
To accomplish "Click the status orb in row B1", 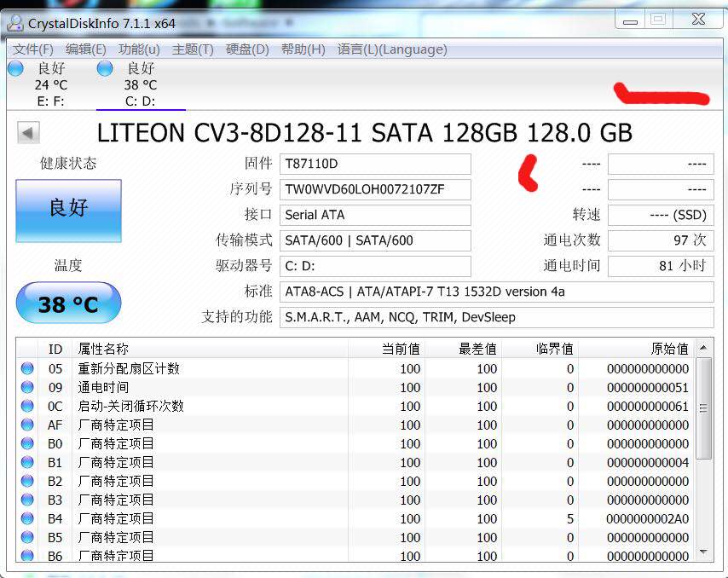I will click(x=27, y=462).
